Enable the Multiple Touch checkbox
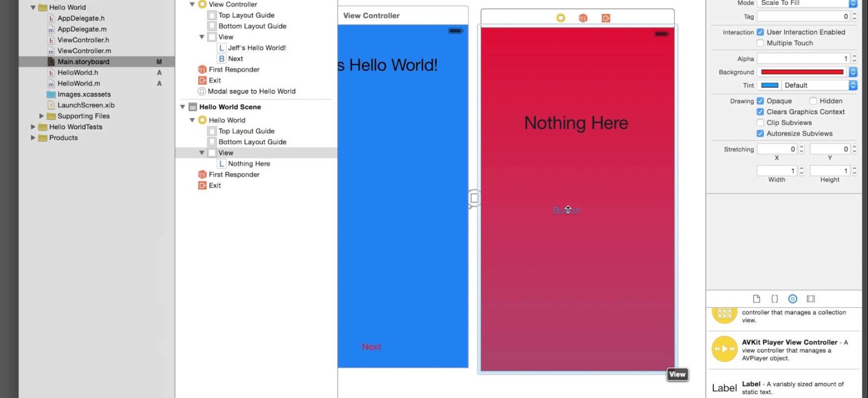868x398 pixels. pos(760,43)
